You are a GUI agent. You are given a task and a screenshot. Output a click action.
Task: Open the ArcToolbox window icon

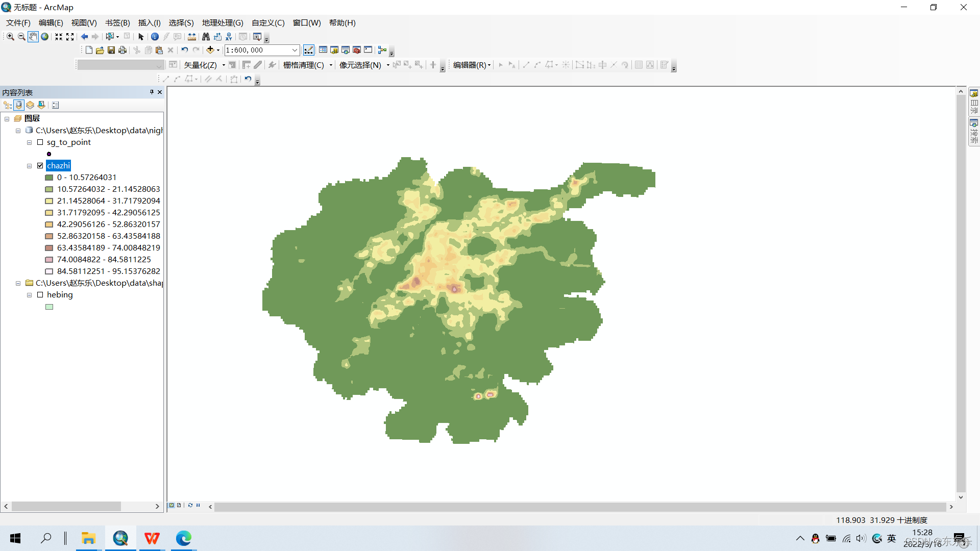pos(357,50)
